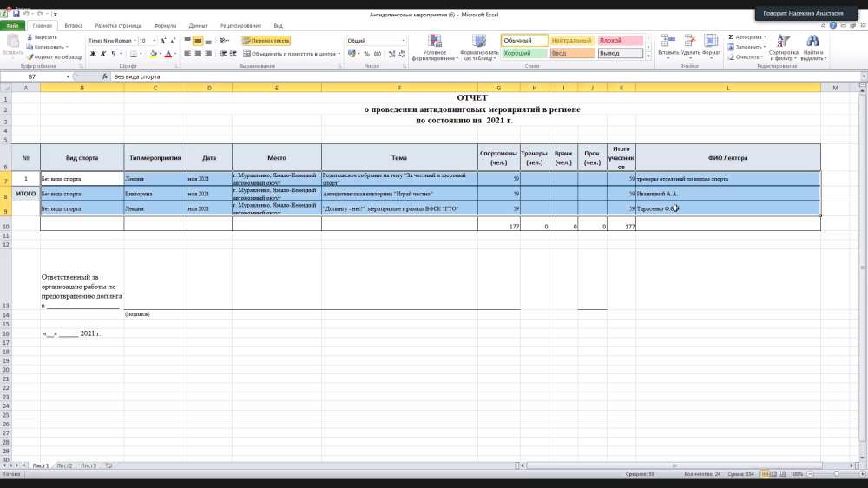The image size is (868, 488).
Task: Align text to top of cell
Action: [187, 41]
